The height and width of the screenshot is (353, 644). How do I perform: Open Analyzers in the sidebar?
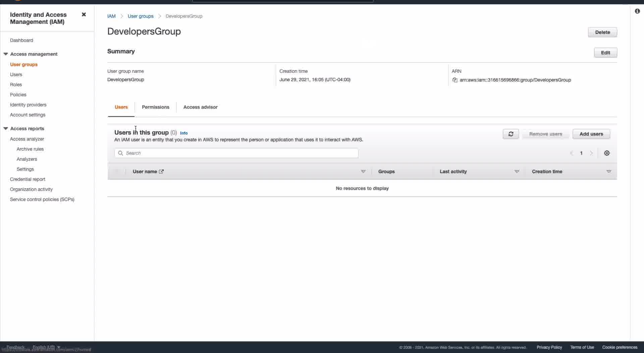[27, 159]
